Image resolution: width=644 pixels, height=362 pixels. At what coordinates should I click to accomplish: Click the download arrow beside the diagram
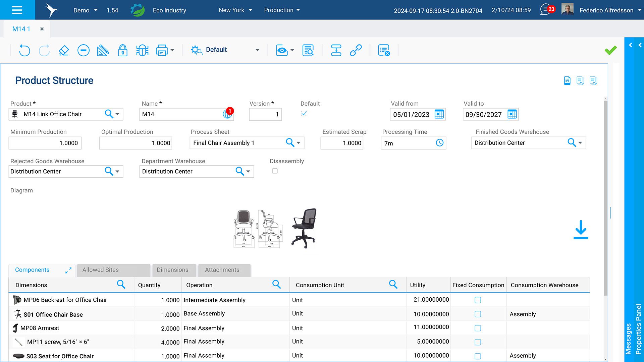click(x=581, y=230)
